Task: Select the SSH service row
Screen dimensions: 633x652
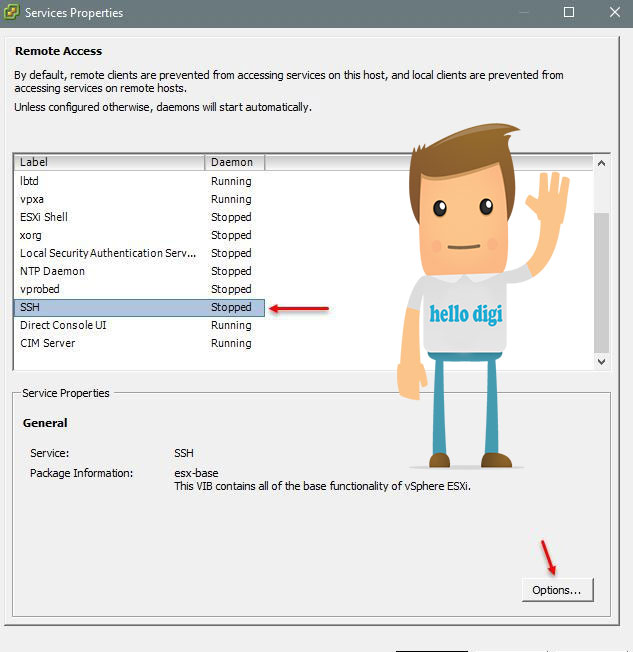Action: pos(139,307)
